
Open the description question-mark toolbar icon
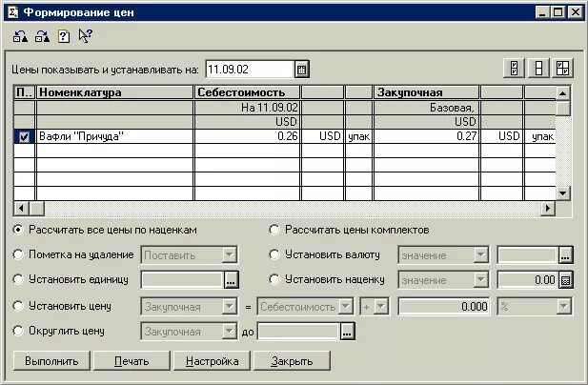pyautogui.click(x=64, y=36)
